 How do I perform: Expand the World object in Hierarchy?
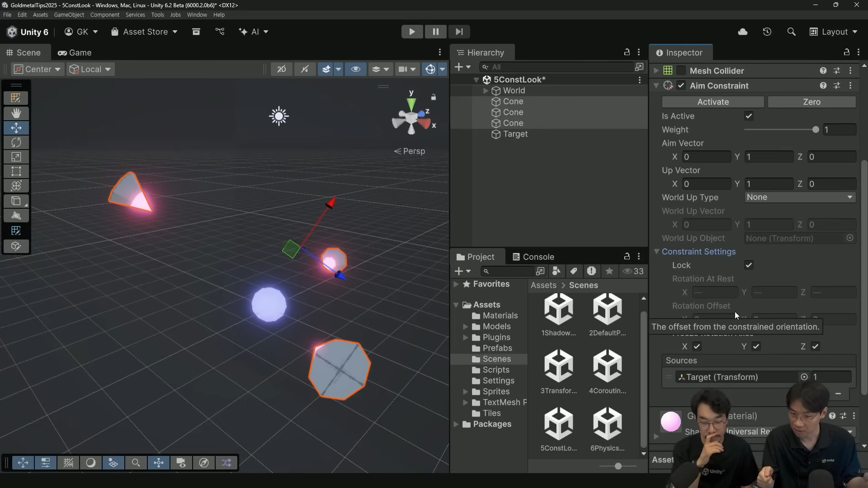click(486, 91)
